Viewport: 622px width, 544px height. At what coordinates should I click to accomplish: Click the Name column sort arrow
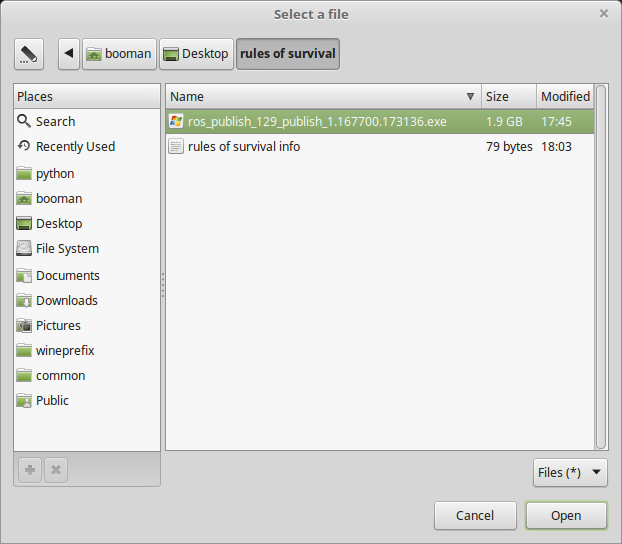click(x=470, y=96)
